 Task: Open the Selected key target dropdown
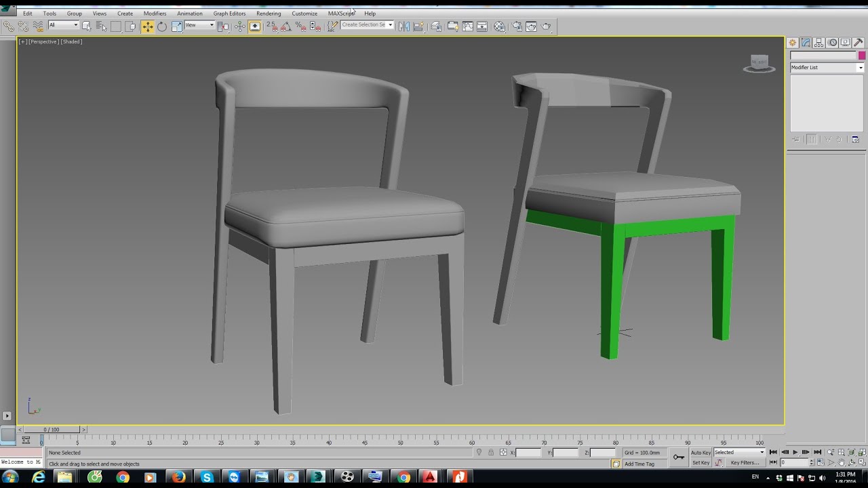coord(739,452)
